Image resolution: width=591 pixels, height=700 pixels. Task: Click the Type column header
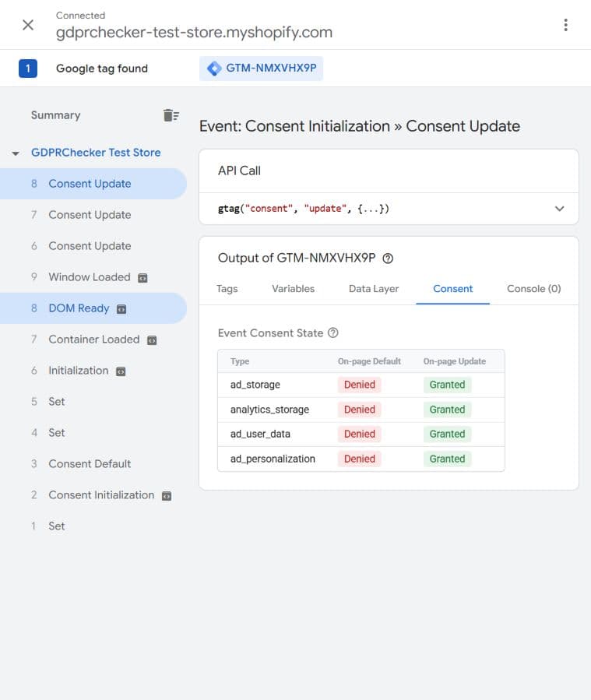(x=240, y=361)
